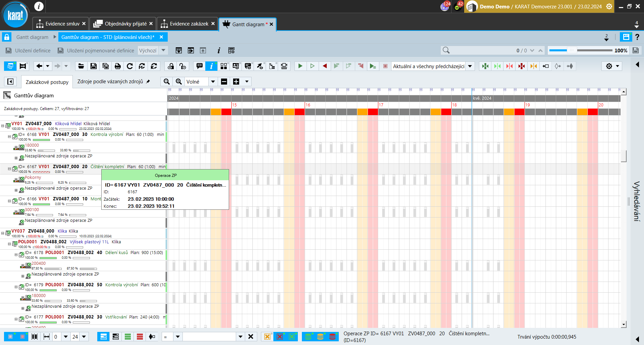
Task: Open the 'Aktuální a všechny předcházející' dropdown
Action: pos(470,66)
